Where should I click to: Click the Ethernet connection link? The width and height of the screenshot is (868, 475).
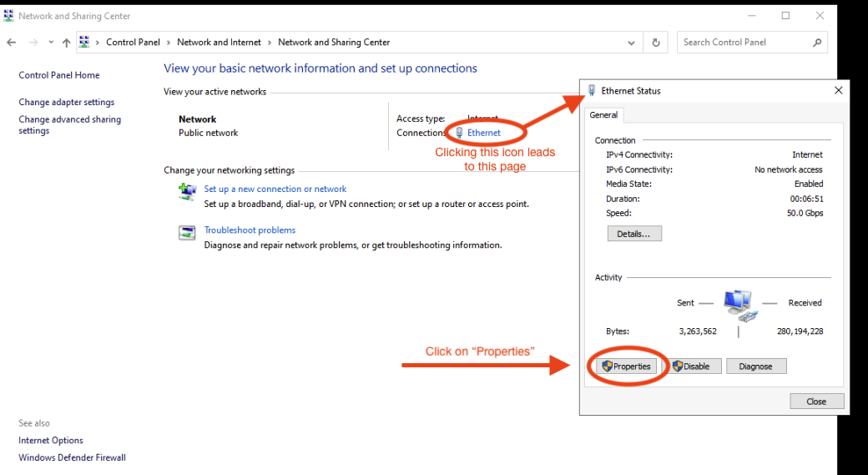pos(484,132)
